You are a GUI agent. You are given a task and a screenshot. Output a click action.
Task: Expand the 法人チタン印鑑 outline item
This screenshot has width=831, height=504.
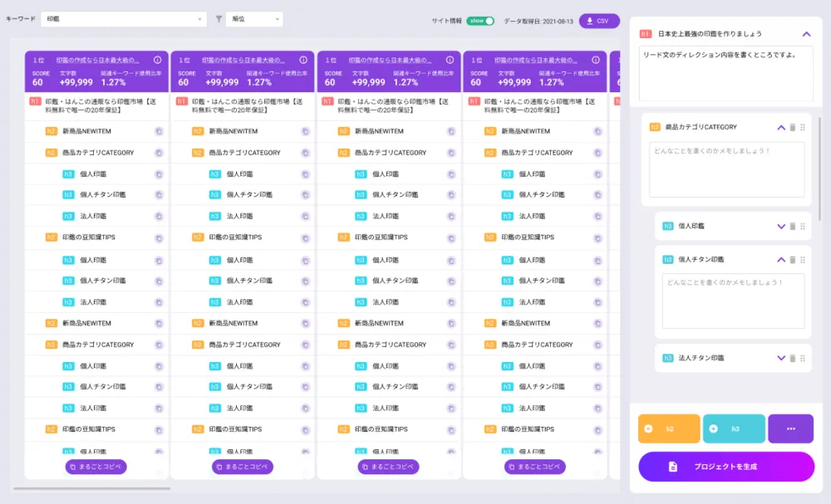(780, 358)
